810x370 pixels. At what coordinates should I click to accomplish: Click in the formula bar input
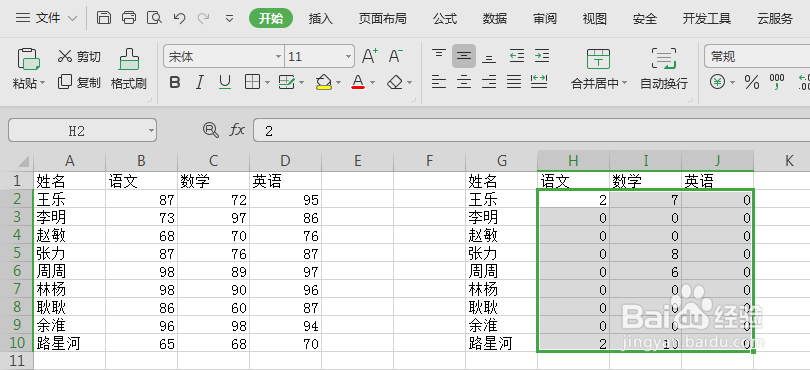pyautogui.click(x=532, y=130)
